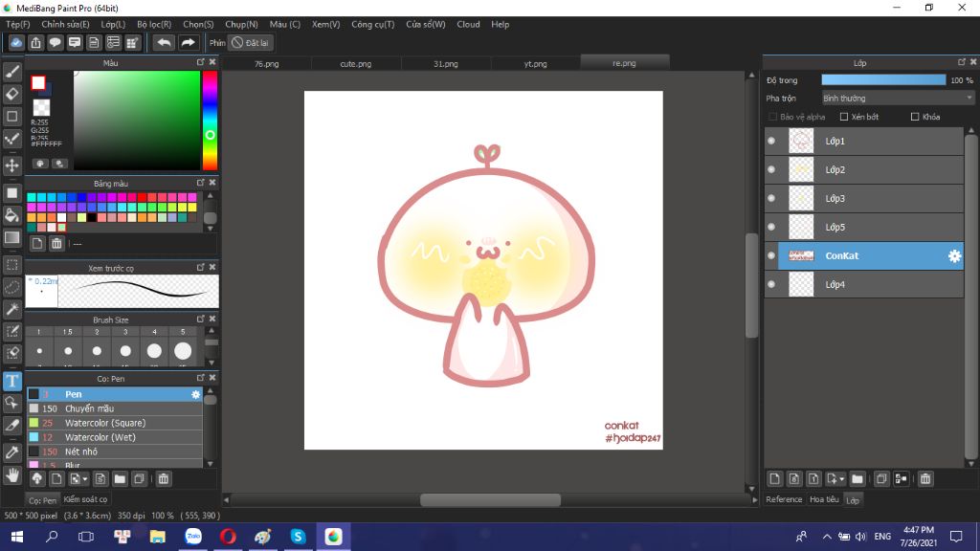Select the Move tool
Viewport: 980px width, 551px height.
(x=11, y=165)
